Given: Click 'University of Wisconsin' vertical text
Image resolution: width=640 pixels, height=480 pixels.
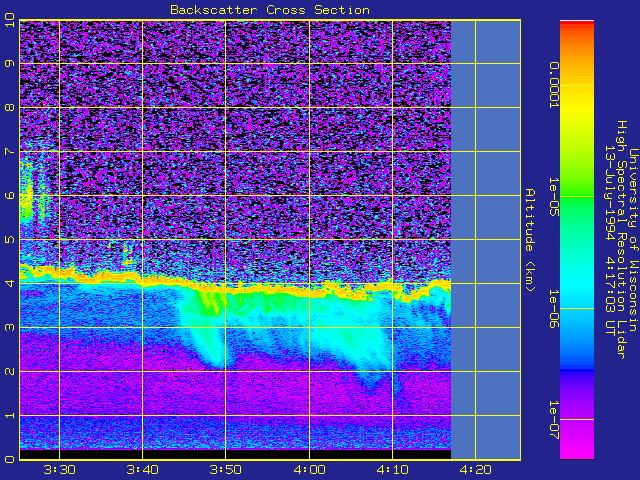Looking at the screenshot, I should click(633, 240).
